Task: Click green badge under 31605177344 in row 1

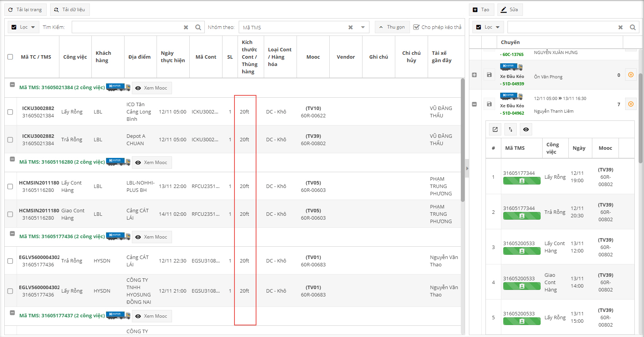Action: point(521,181)
